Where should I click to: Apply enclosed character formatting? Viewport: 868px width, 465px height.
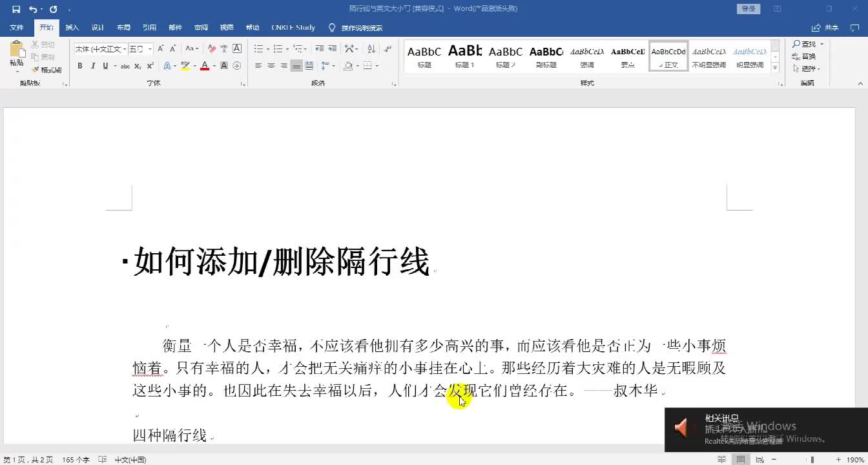click(x=237, y=66)
